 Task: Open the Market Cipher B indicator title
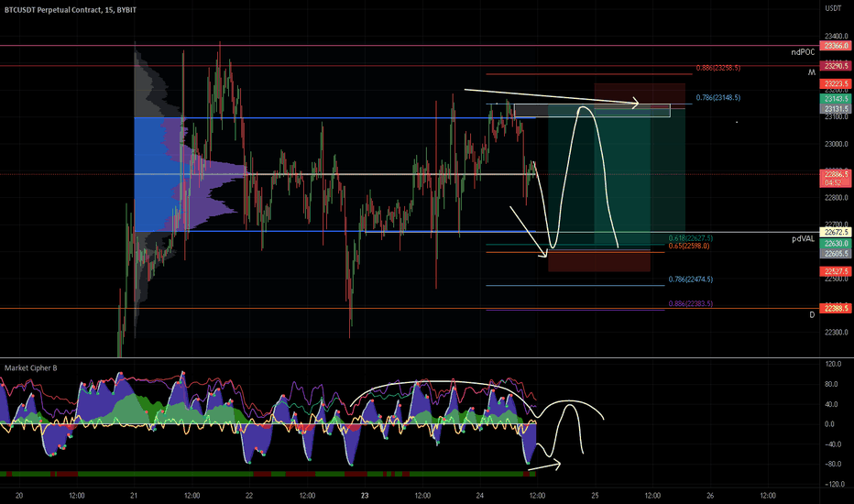tap(30, 367)
